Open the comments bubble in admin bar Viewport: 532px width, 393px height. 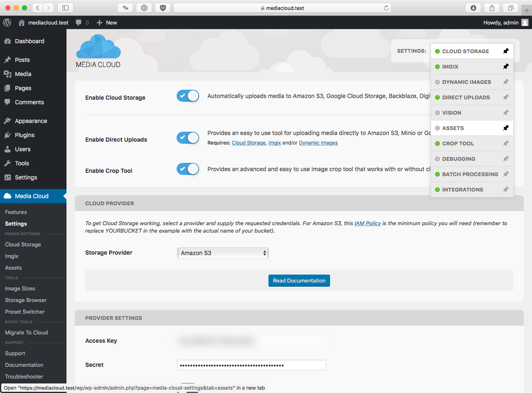click(x=82, y=23)
